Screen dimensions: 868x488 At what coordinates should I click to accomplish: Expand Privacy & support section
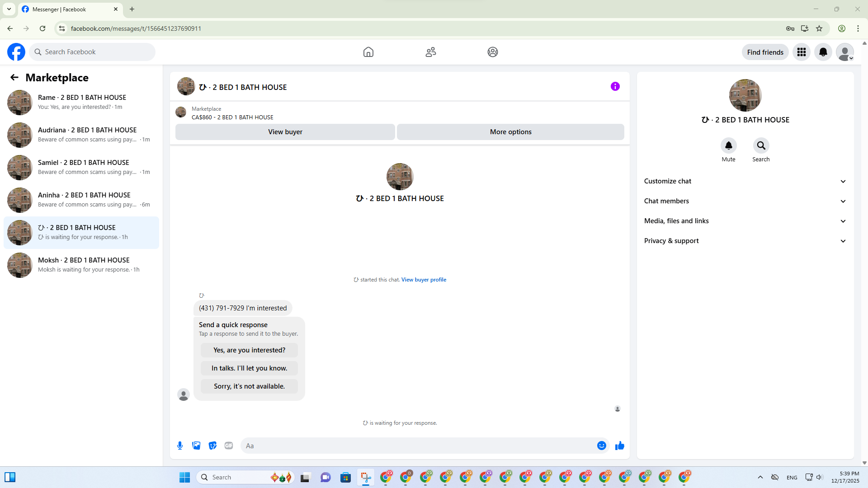click(x=745, y=241)
